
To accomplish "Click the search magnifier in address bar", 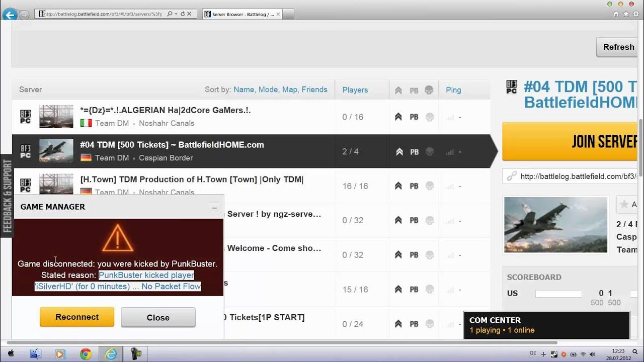I will [x=170, y=14].
